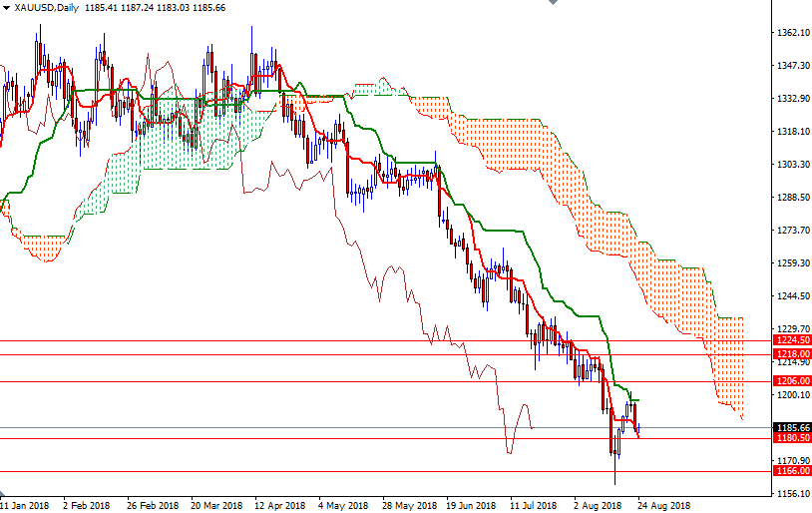The height and width of the screenshot is (513, 812).
Task: Click the 1303.30 price scale value
Action: click(x=794, y=165)
